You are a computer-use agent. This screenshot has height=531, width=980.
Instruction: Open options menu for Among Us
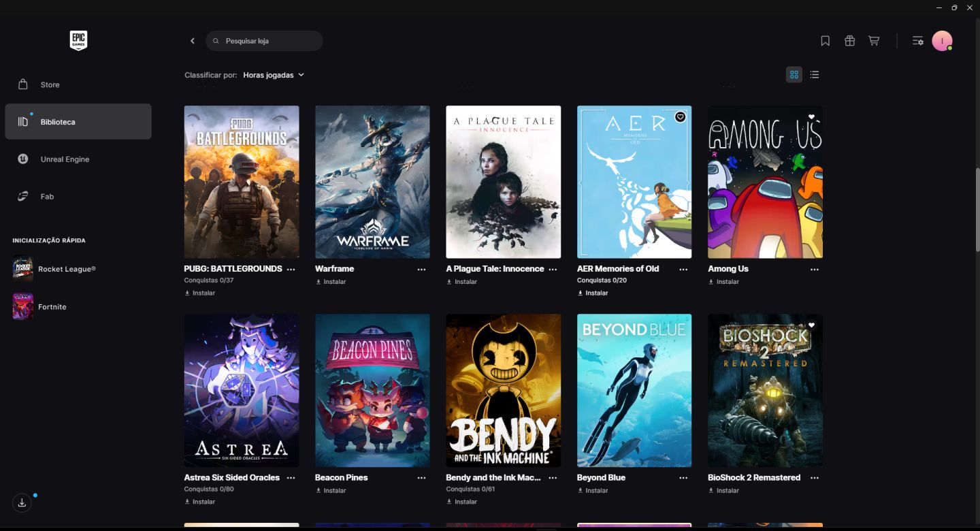(815, 270)
